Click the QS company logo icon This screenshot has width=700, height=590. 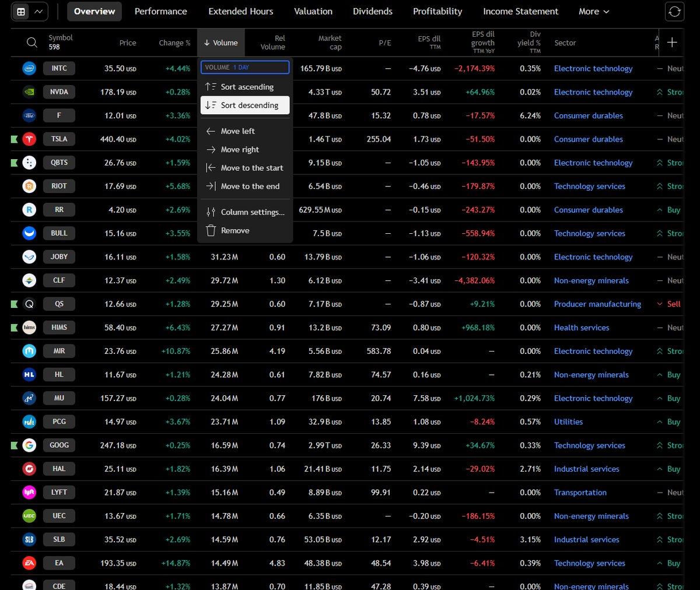pyautogui.click(x=29, y=304)
